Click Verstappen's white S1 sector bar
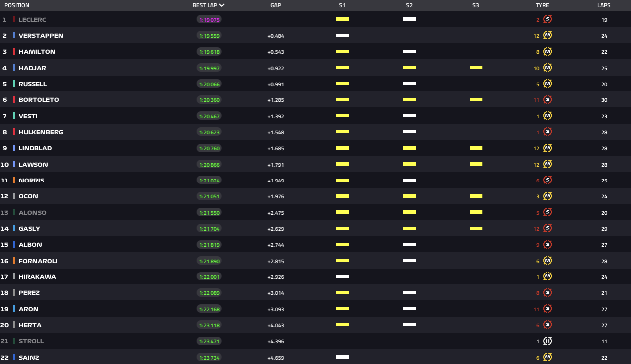Viewport: 631px width, 364px height. coord(342,35)
